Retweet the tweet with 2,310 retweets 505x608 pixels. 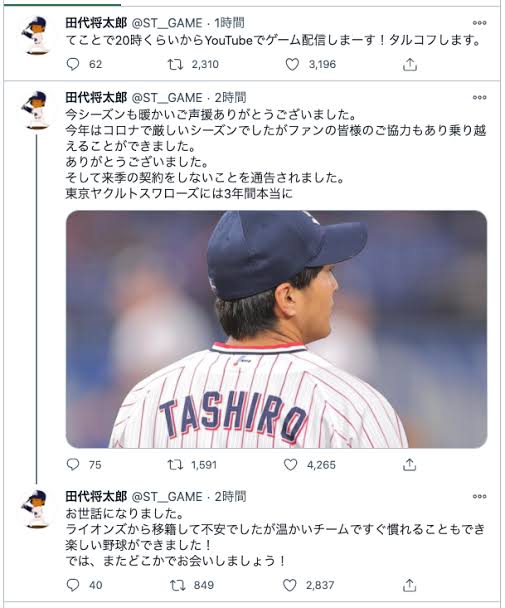[x=175, y=64]
